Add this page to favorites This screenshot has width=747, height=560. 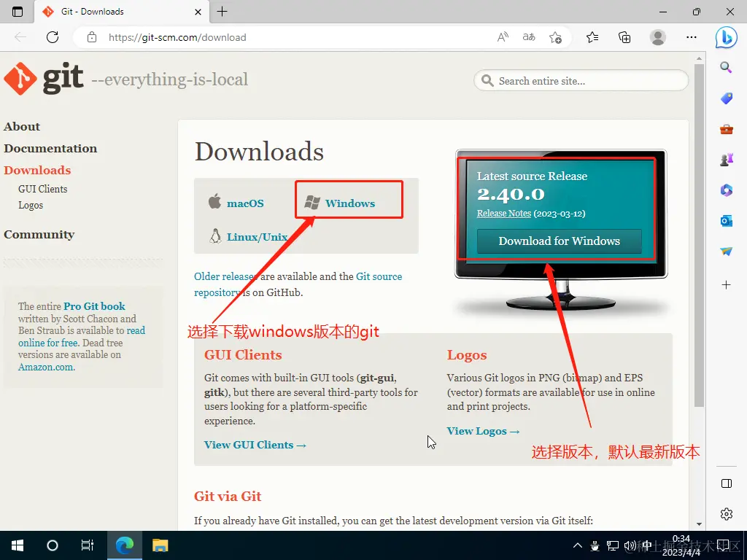pos(555,37)
